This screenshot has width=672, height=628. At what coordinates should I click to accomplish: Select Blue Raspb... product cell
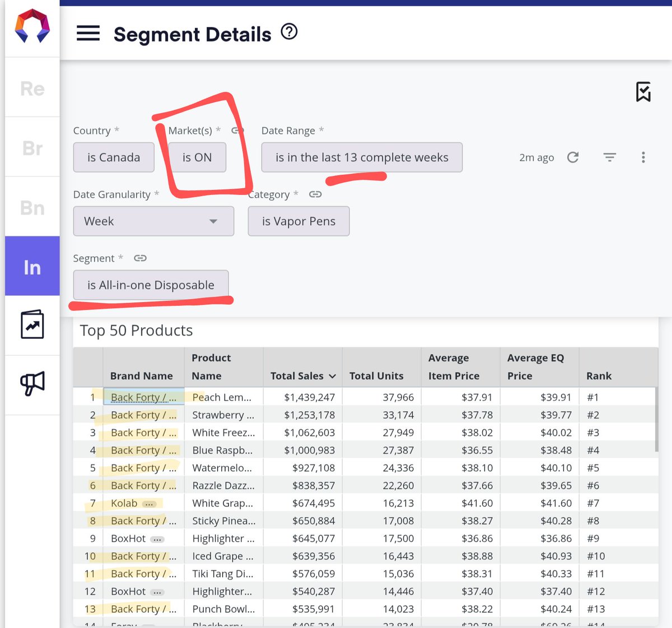[x=223, y=450]
